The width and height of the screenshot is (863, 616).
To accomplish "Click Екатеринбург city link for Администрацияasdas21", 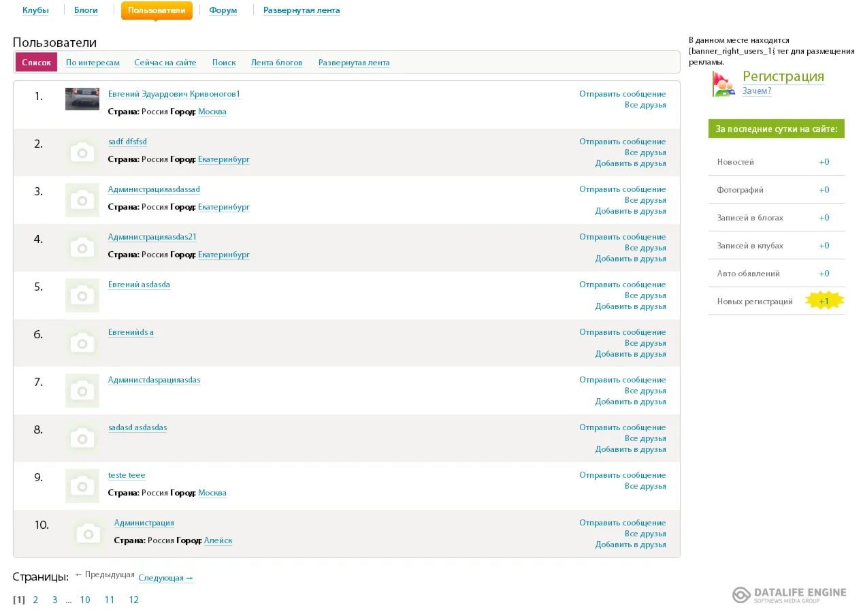I will click(x=224, y=255).
